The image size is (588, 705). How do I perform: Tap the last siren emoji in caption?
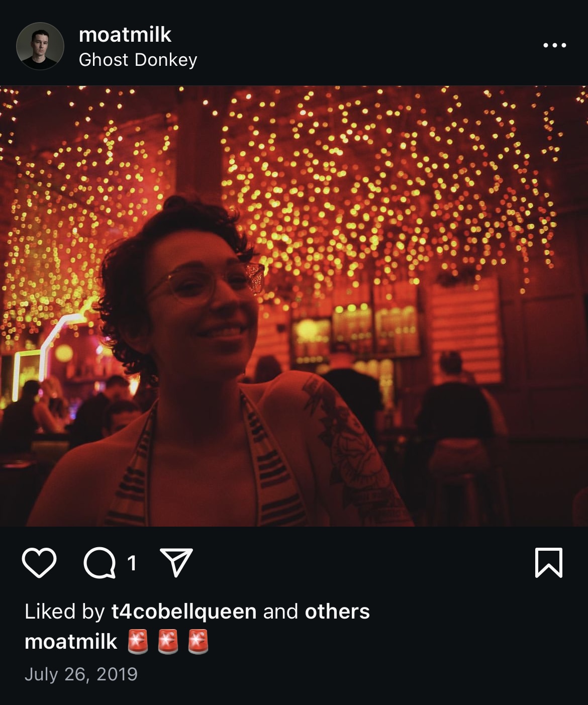(198, 642)
